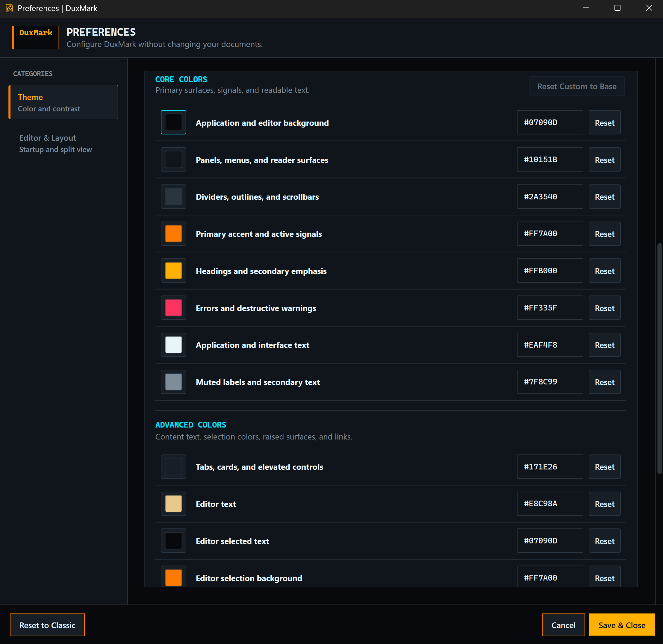Viewport: 663px width, 644px height.
Task: Open Editor selection background color swatch
Action: 173,577
